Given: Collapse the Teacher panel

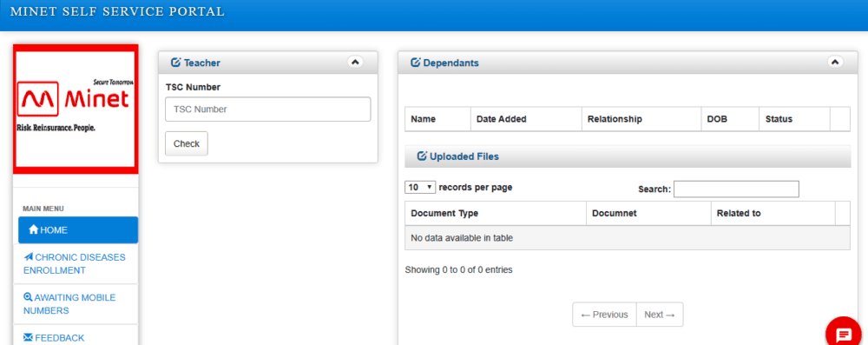Looking at the screenshot, I should [x=355, y=62].
